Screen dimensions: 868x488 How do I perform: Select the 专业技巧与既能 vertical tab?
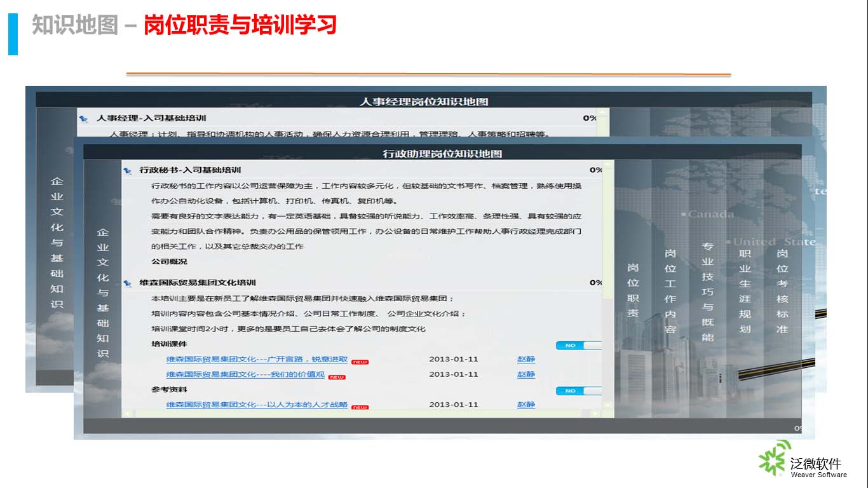tap(708, 291)
